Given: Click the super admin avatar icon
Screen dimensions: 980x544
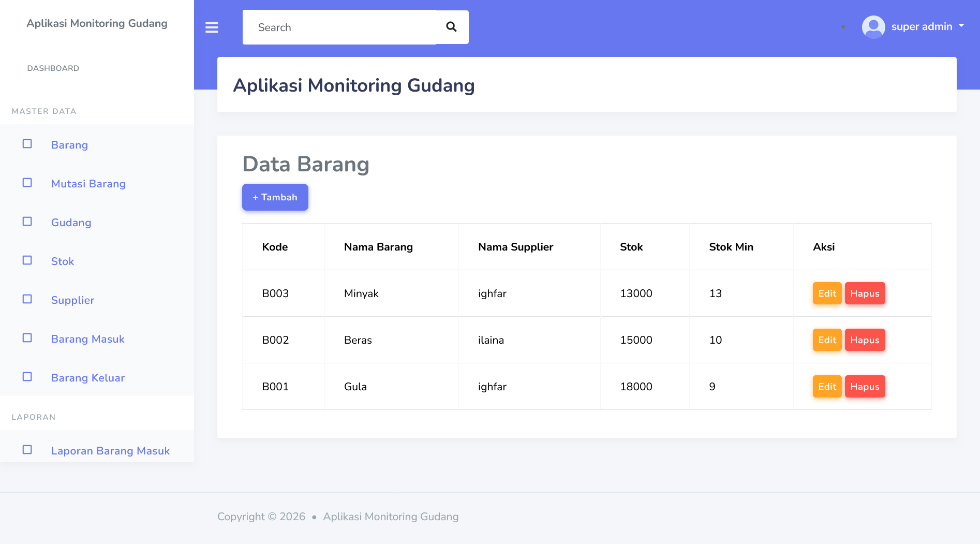Looking at the screenshot, I should click(x=873, y=27).
